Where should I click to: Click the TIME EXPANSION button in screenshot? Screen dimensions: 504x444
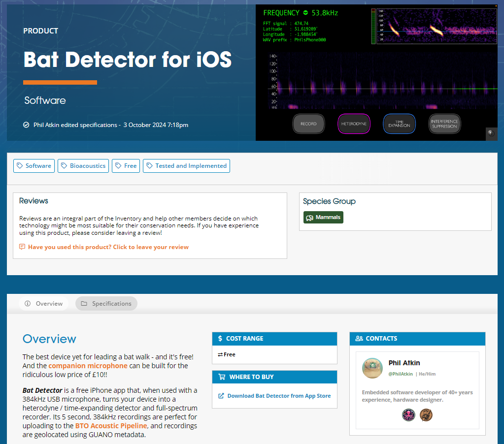click(399, 124)
